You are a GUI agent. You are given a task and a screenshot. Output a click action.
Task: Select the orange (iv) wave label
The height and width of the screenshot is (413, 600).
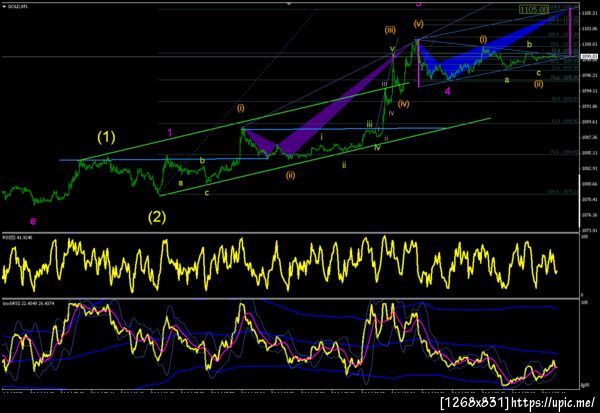click(x=403, y=103)
